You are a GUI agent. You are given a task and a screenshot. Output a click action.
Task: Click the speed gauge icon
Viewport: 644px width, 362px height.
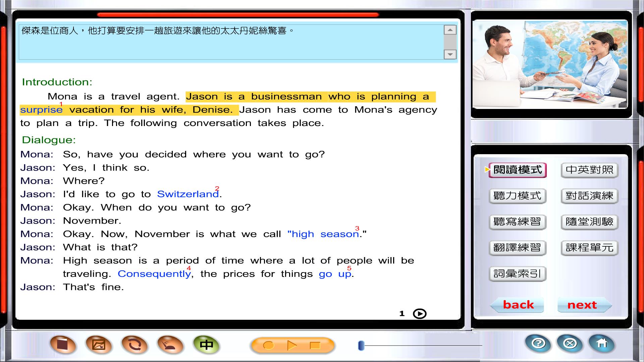pos(170,345)
